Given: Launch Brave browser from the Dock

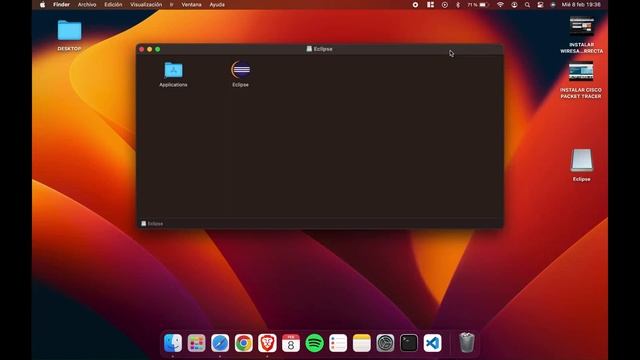Looking at the screenshot, I should click(x=267, y=343).
